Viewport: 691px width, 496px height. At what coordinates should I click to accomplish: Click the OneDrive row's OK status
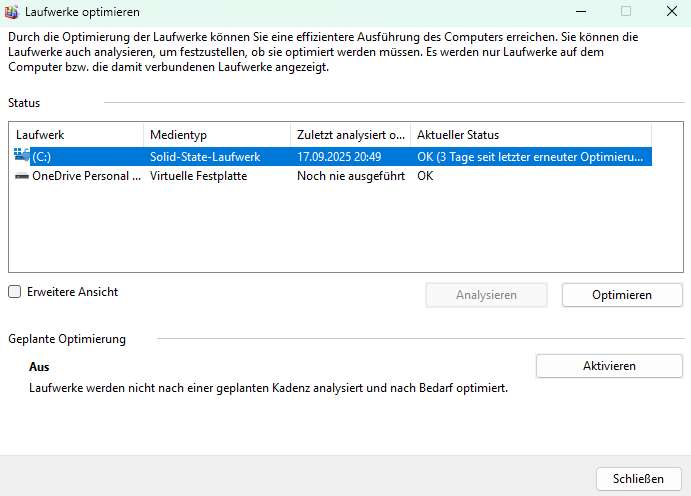(x=425, y=176)
